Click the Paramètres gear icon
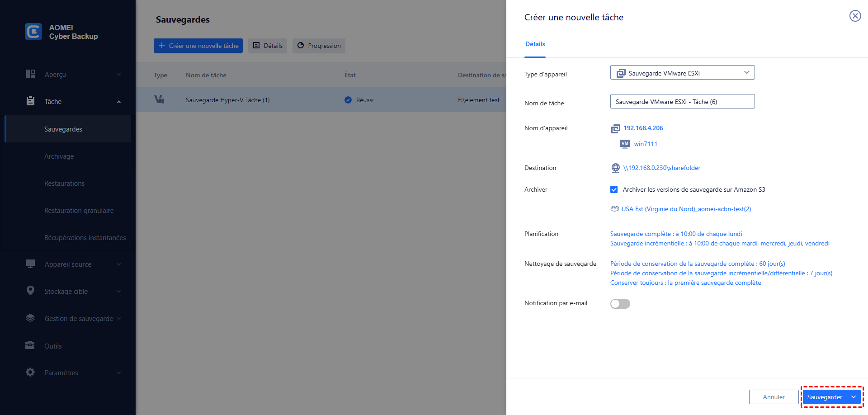The image size is (868, 415). click(x=30, y=373)
